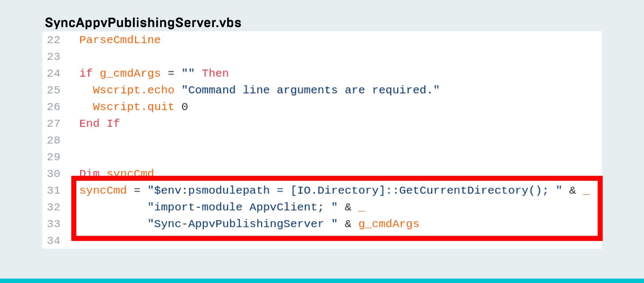Select line number 29
This screenshot has width=644, height=283.
53,157
